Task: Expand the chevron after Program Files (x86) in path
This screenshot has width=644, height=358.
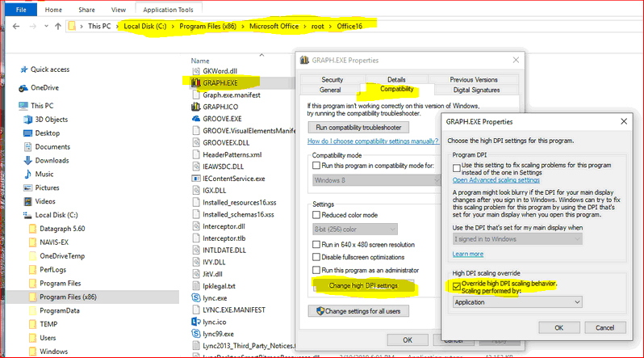Action: [243, 27]
